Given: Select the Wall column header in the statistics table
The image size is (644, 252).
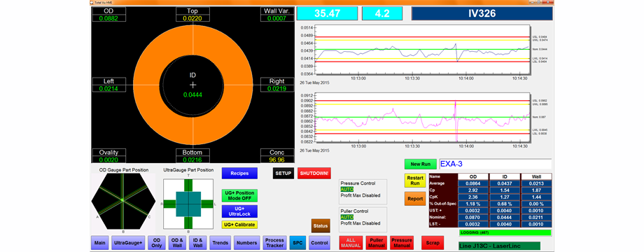Looking at the screenshot, I should click(x=536, y=176).
